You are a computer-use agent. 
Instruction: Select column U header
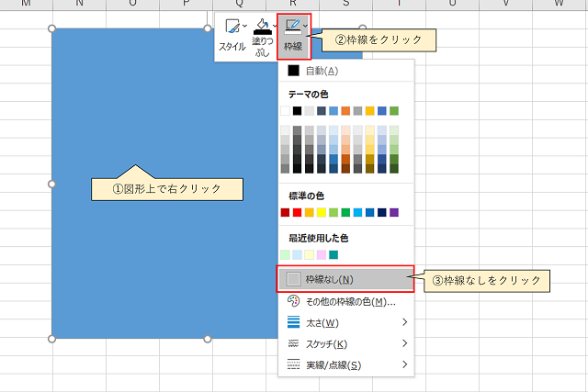(x=452, y=5)
